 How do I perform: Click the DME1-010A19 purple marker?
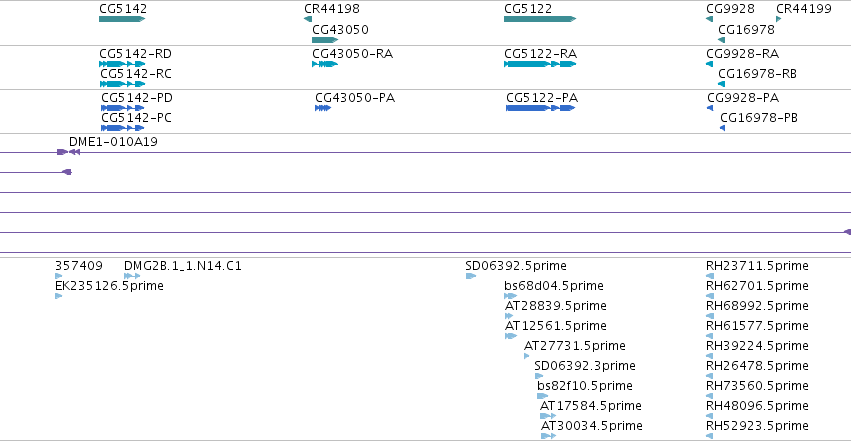pos(69,152)
